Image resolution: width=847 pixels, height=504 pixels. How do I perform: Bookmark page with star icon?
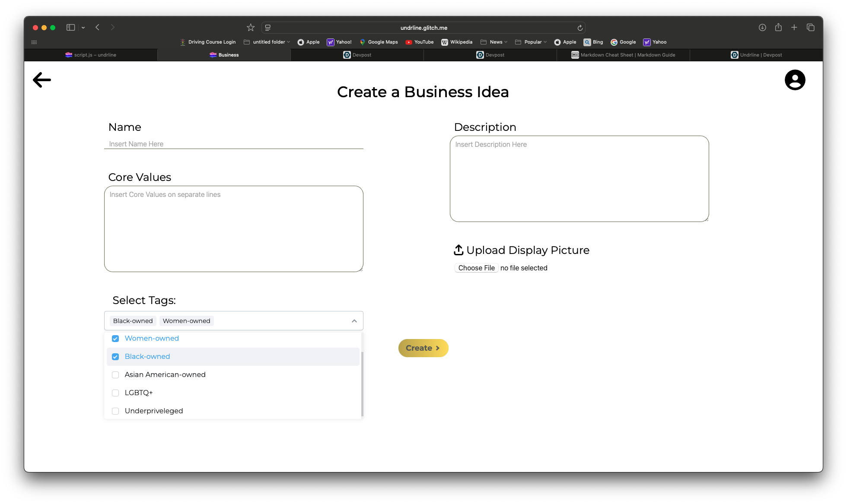(x=251, y=28)
